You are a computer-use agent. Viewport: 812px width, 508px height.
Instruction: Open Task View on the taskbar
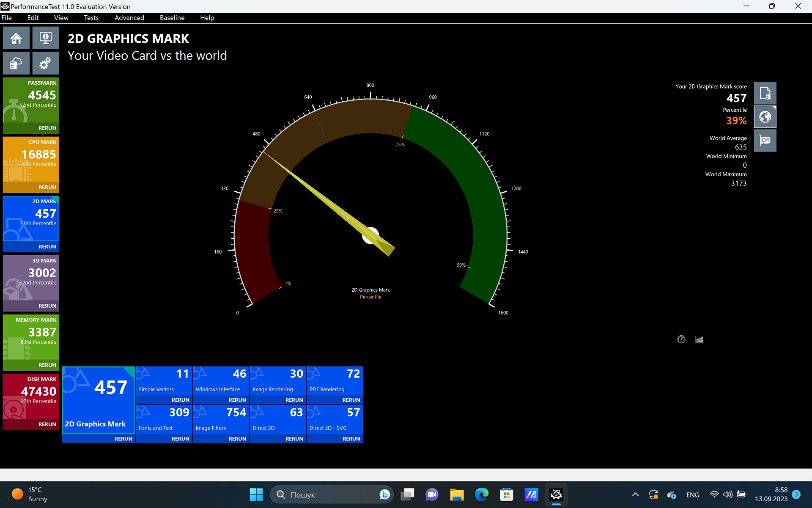(408, 494)
